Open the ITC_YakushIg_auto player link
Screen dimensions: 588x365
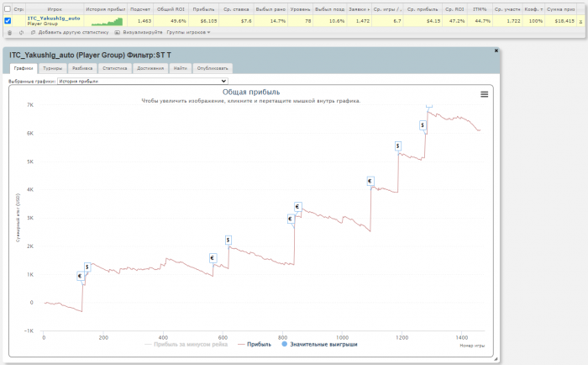(x=54, y=19)
